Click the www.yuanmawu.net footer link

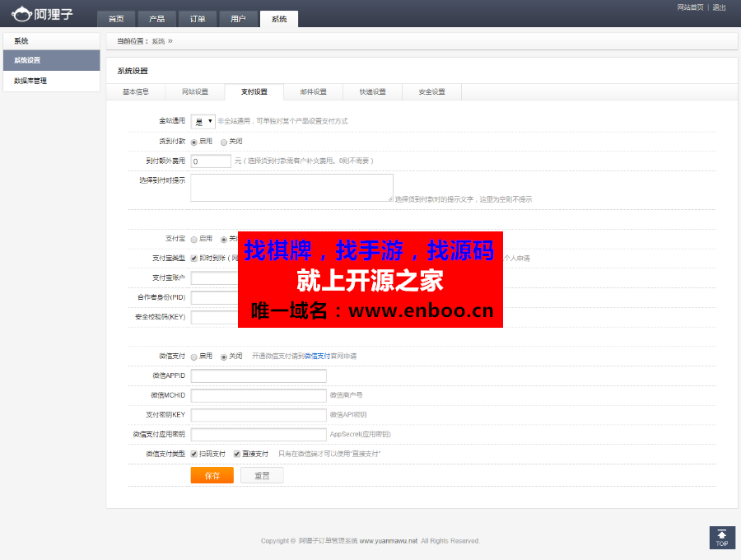(x=389, y=540)
